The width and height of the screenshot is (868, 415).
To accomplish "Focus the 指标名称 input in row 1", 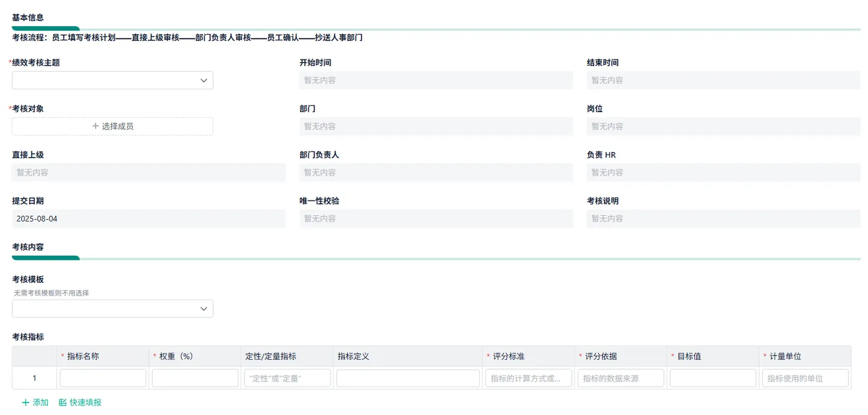I will pyautogui.click(x=103, y=378).
